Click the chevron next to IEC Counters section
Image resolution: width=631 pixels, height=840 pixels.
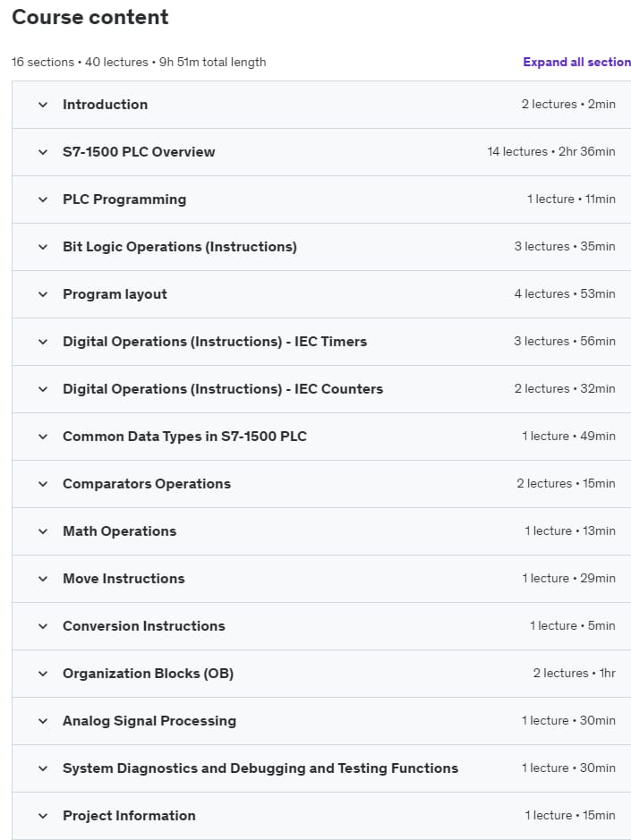(x=43, y=389)
